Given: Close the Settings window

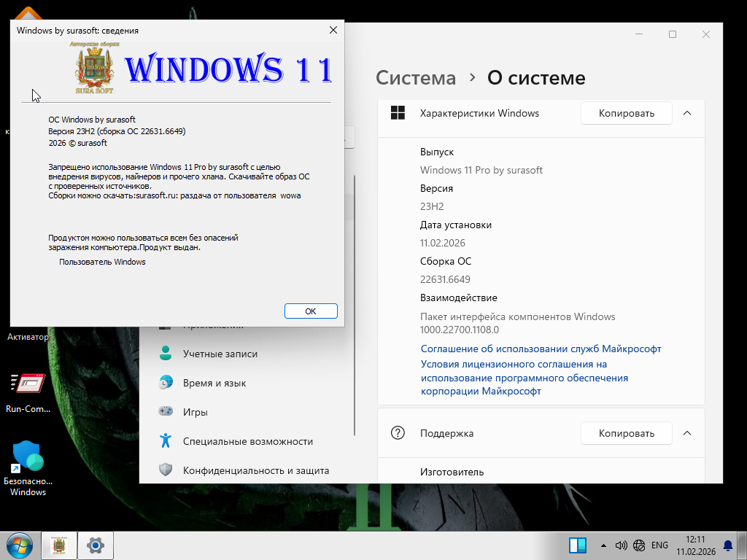Looking at the screenshot, I should [706, 34].
